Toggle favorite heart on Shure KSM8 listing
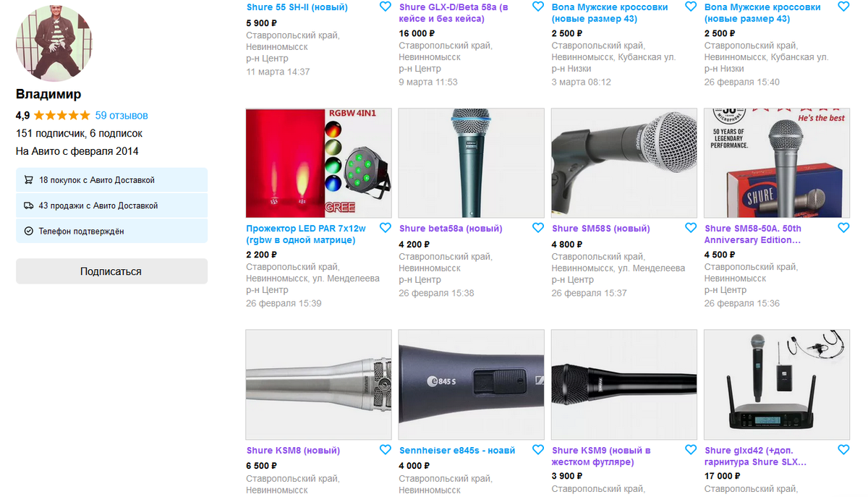 pyautogui.click(x=385, y=450)
